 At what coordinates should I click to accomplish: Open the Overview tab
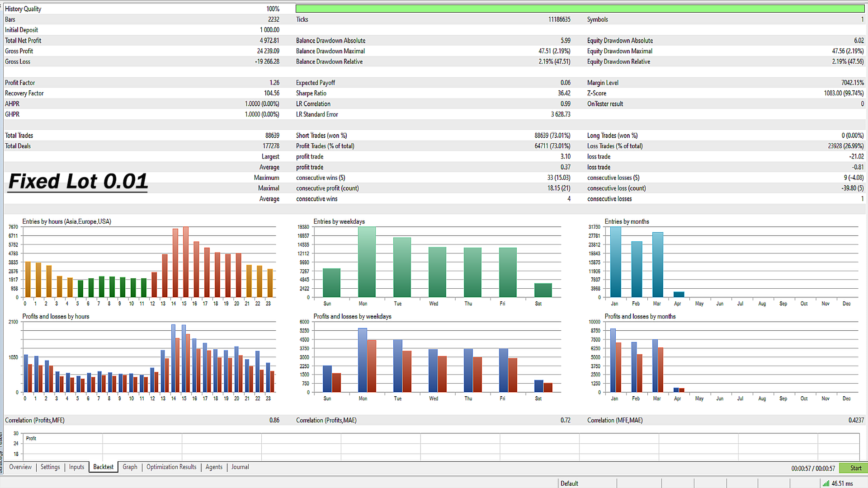[x=20, y=467]
